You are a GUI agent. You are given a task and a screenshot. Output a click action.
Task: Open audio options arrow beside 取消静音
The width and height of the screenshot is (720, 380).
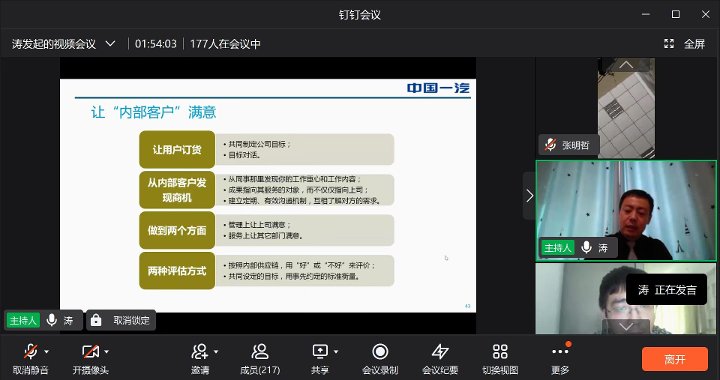pyautogui.click(x=46, y=352)
